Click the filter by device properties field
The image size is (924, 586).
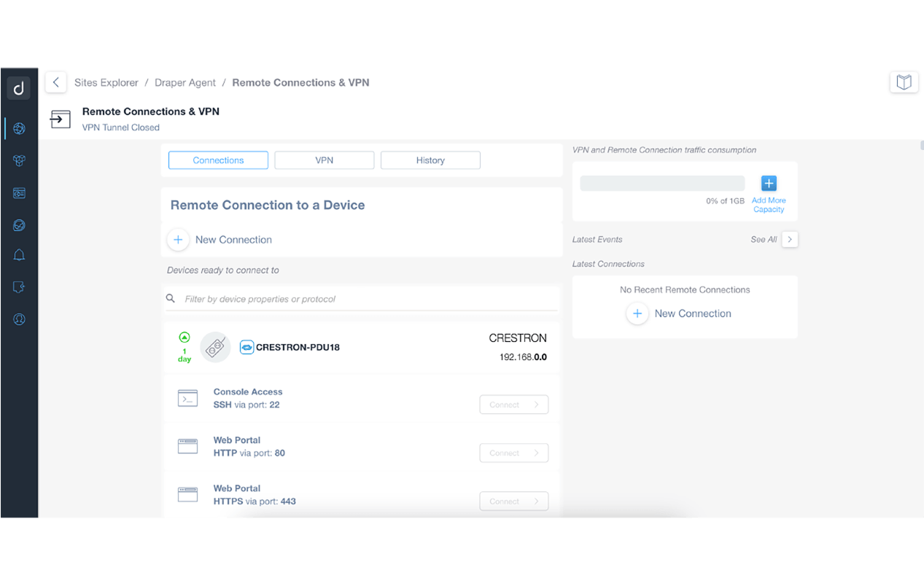tap(365, 299)
